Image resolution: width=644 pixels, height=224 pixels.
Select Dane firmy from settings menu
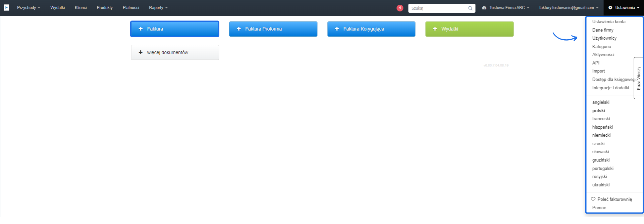point(603,30)
